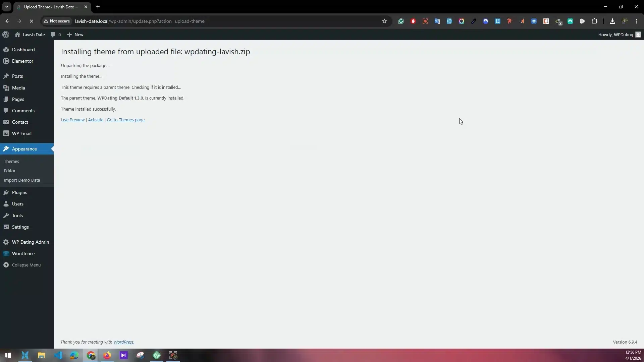Open the Chrome three-dot menu
The image size is (644, 362).
[637, 21]
